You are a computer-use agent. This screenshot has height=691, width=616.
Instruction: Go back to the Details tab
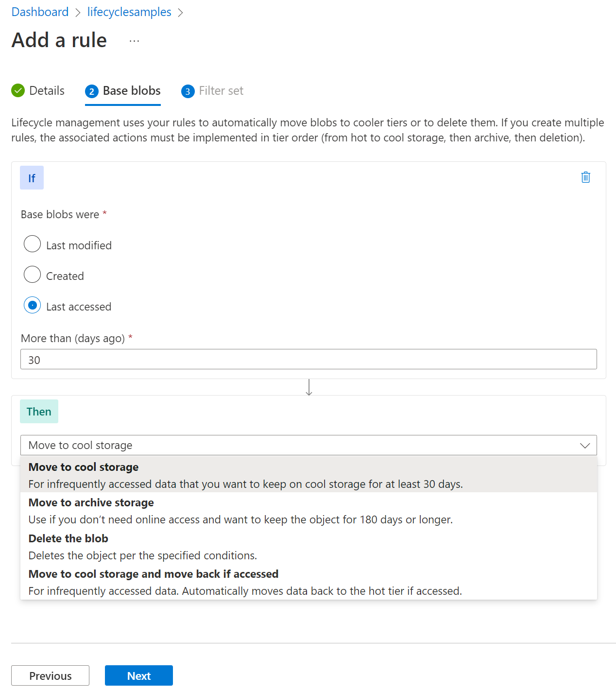tap(47, 91)
